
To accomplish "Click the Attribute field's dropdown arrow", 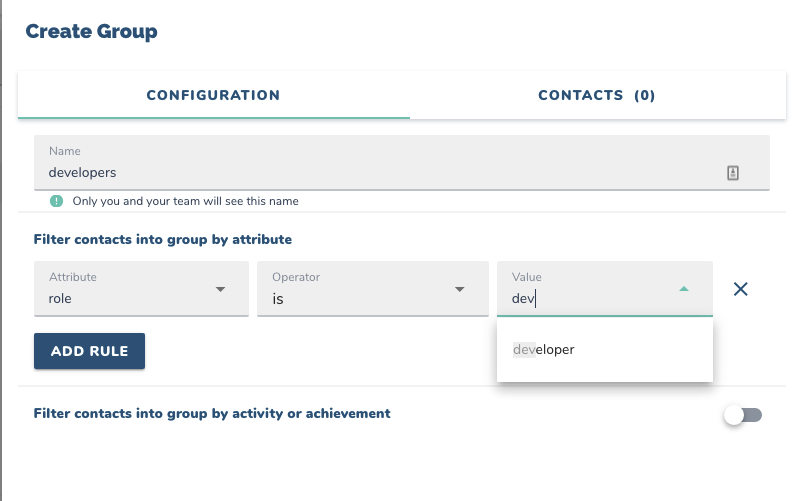I will [x=220, y=290].
